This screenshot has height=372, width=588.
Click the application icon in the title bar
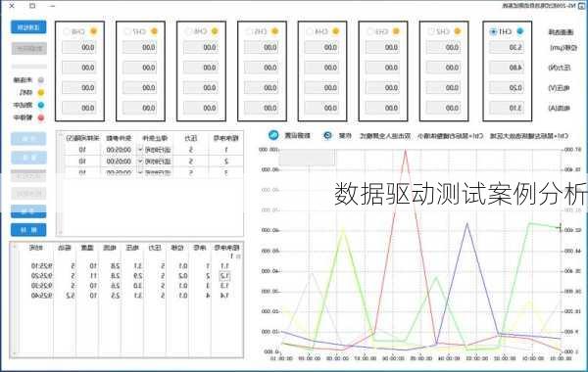pyautogui.click(x=581, y=6)
